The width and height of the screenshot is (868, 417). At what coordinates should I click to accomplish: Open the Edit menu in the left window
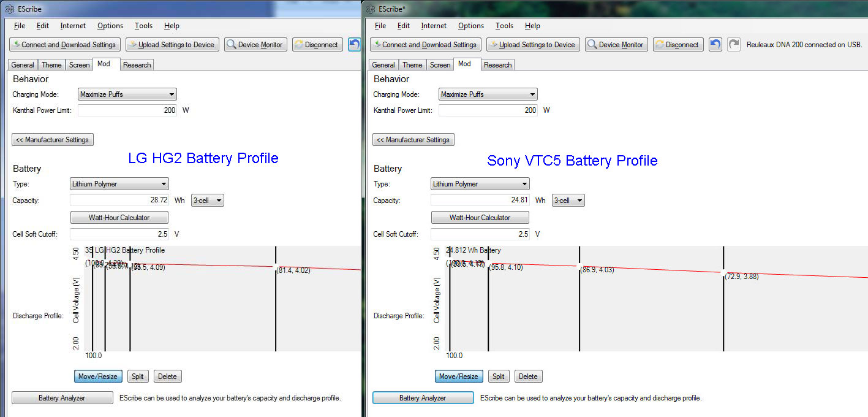43,26
